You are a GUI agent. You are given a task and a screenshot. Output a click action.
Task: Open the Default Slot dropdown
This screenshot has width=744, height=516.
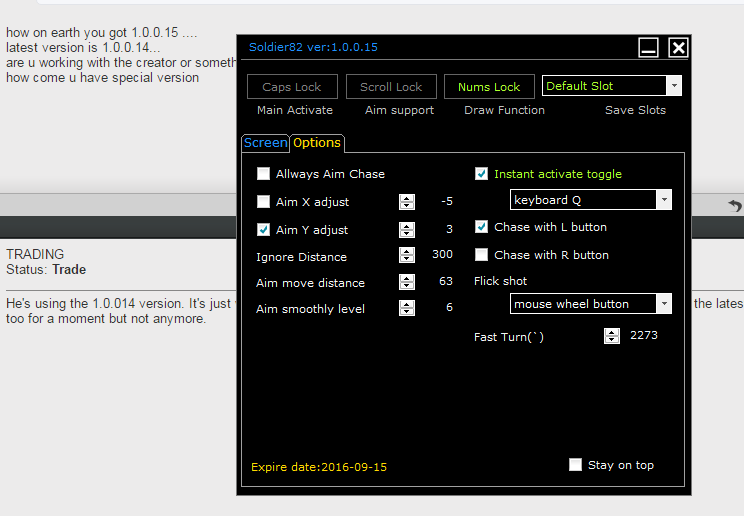pyautogui.click(x=612, y=86)
